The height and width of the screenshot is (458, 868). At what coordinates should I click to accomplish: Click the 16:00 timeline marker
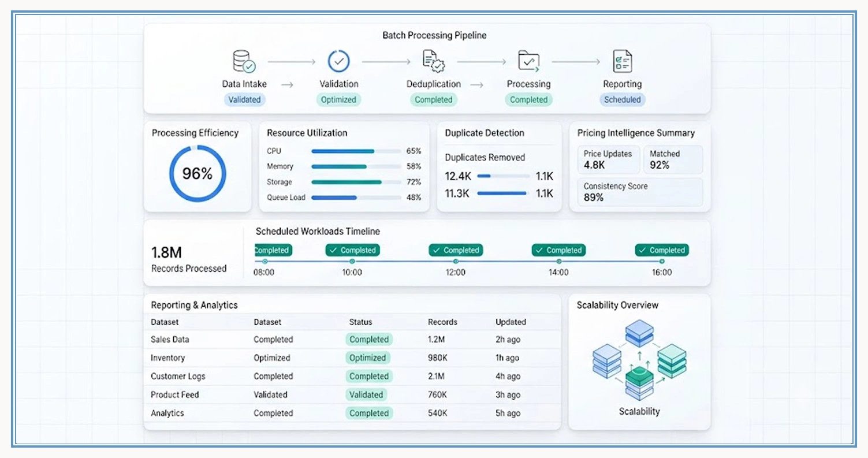[662, 262]
